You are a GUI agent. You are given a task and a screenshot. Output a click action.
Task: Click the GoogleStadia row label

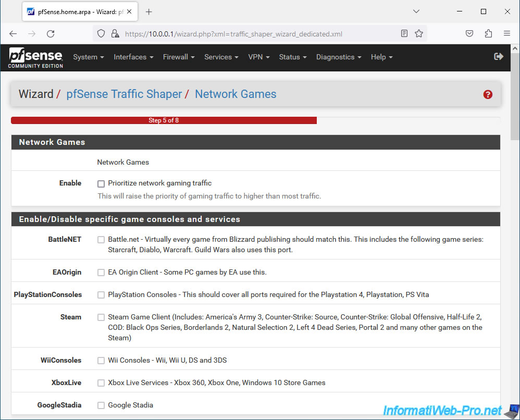click(x=59, y=405)
